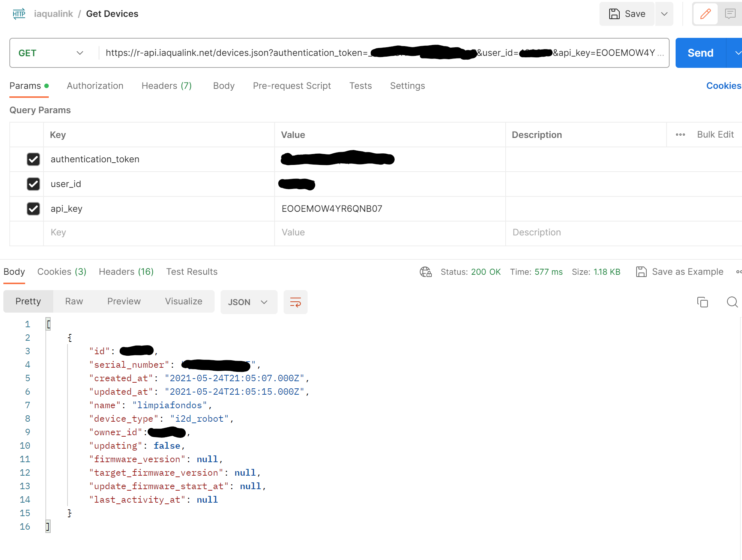Open the Headers (16) response tab

(126, 272)
